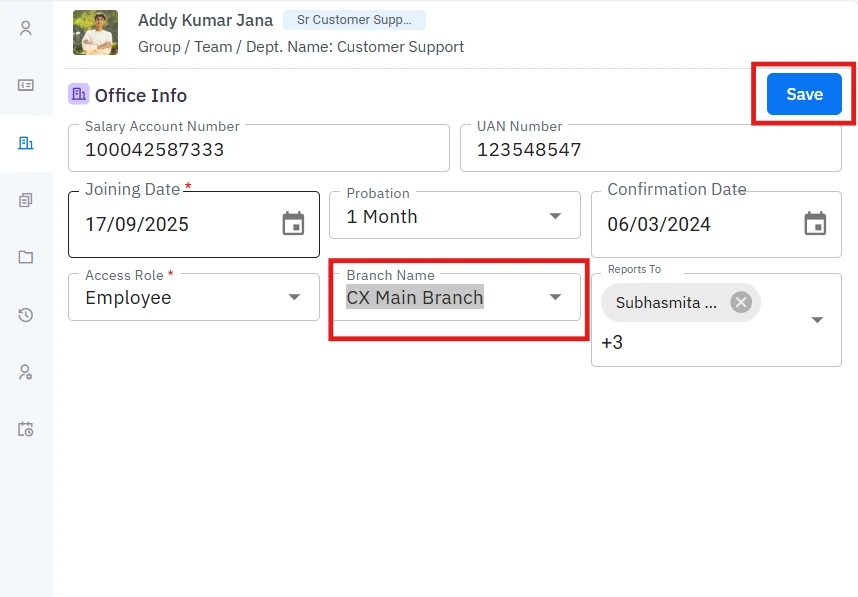The image size is (858, 597).
Task: Open the documents copy icon in sidebar
Action: (x=26, y=200)
